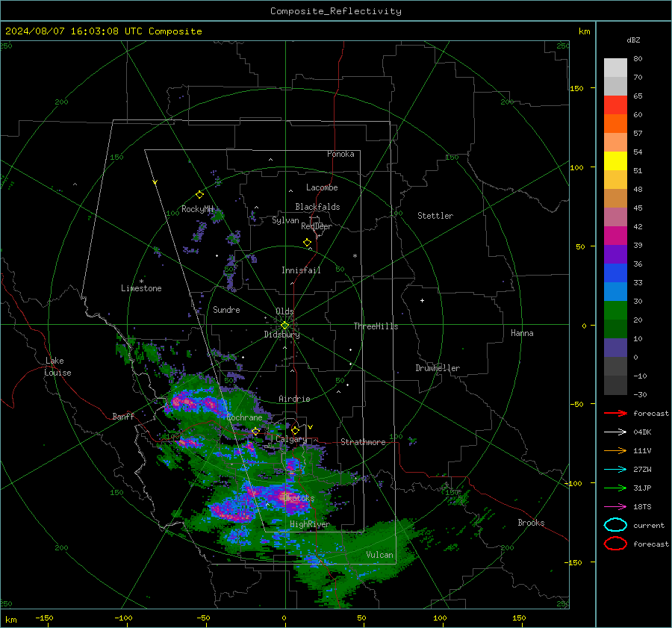Click the Calgary city label
This screenshot has height=628, width=672.
pyautogui.click(x=291, y=439)
